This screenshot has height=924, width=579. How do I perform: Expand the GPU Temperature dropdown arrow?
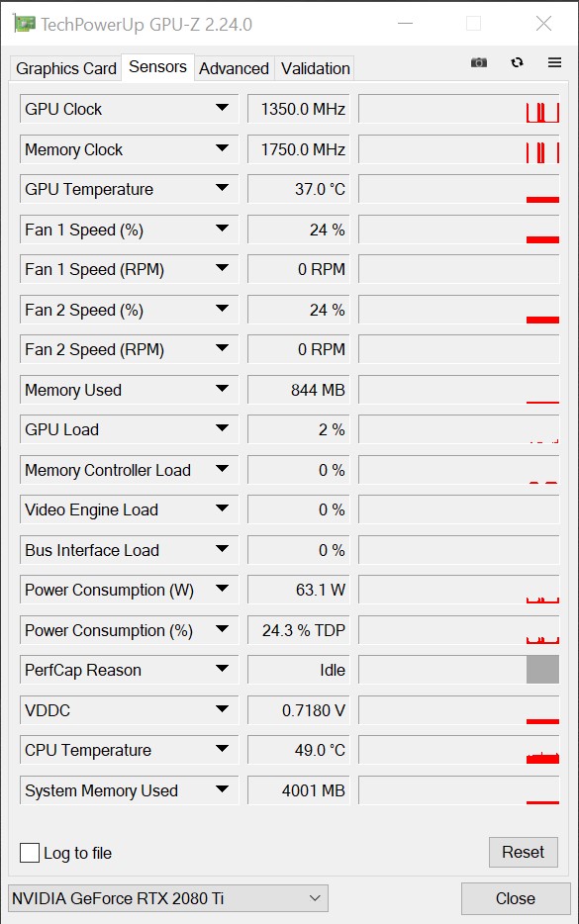[x=223, y=189]
